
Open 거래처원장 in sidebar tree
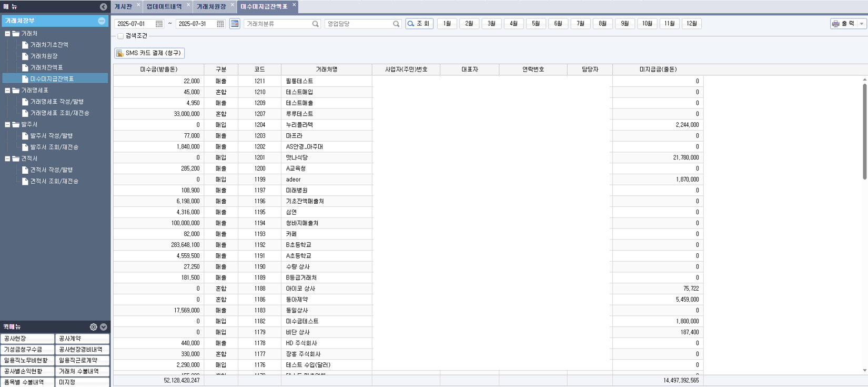pos(44,56)
